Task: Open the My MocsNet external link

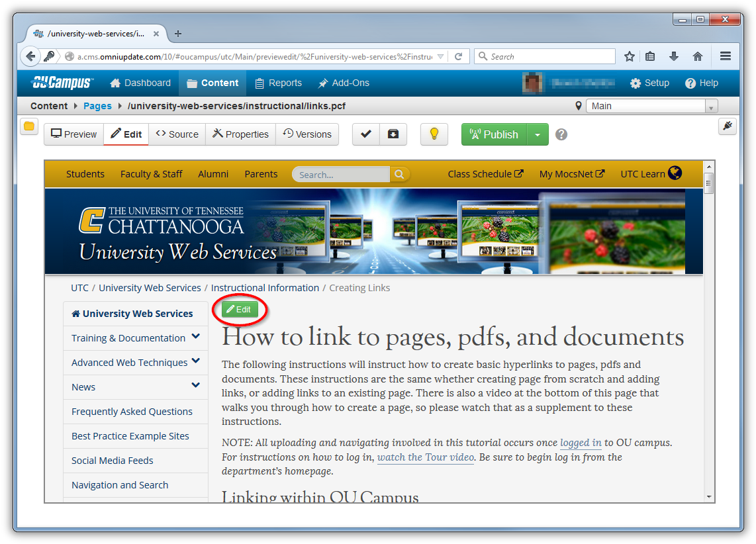Action: (x=572, y=174)
